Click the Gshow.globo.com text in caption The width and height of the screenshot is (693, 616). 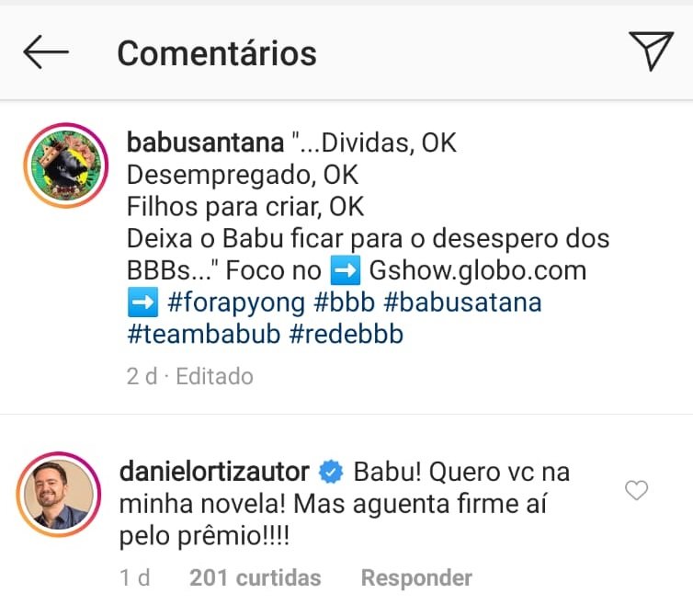[478, 270]
